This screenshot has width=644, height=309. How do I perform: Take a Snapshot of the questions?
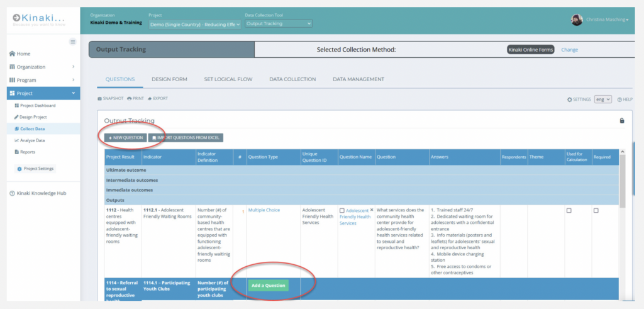click(x=111, y=99)
